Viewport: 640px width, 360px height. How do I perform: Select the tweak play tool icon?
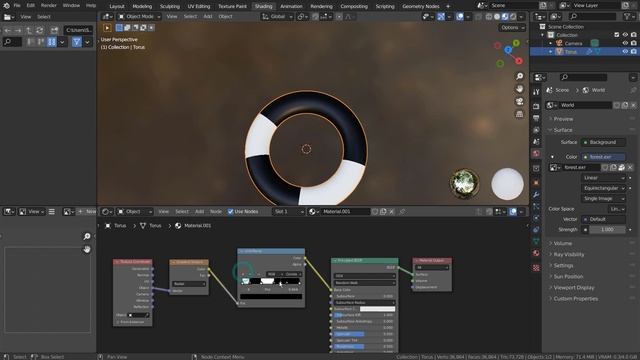pos(107,28)
